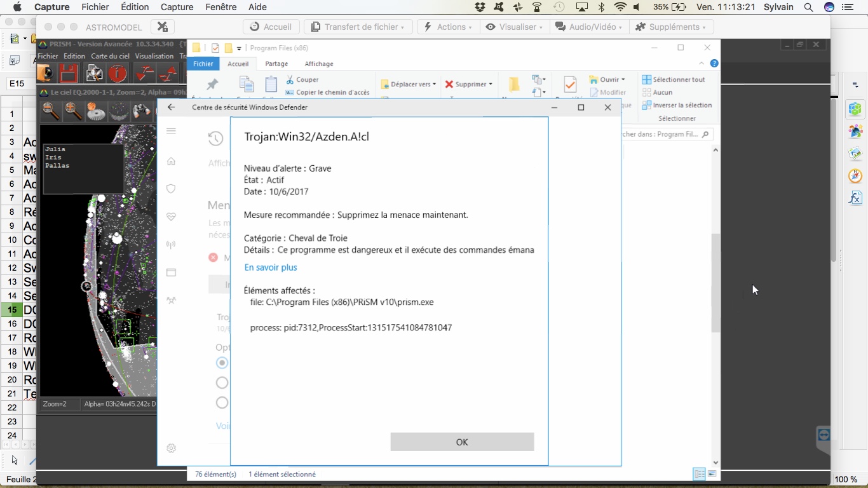
Task: Select the third threat option radio button
Action: pyautogui.click(x=222, y=402)
